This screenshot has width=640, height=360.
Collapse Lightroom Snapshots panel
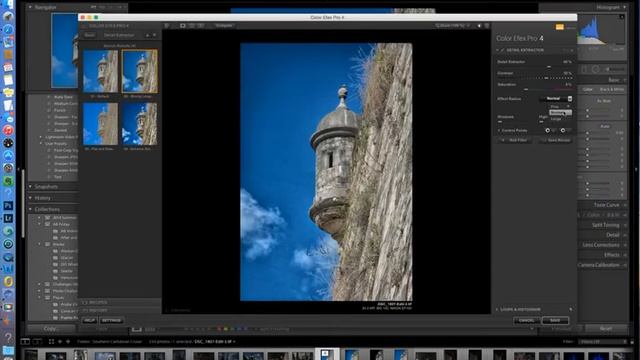(x=31, y=187)
